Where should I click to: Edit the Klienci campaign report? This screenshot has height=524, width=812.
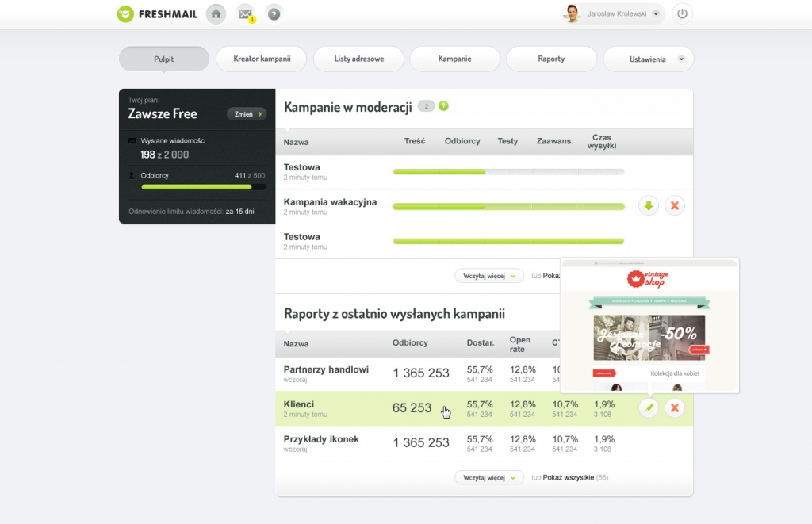[x=649, y=407]
